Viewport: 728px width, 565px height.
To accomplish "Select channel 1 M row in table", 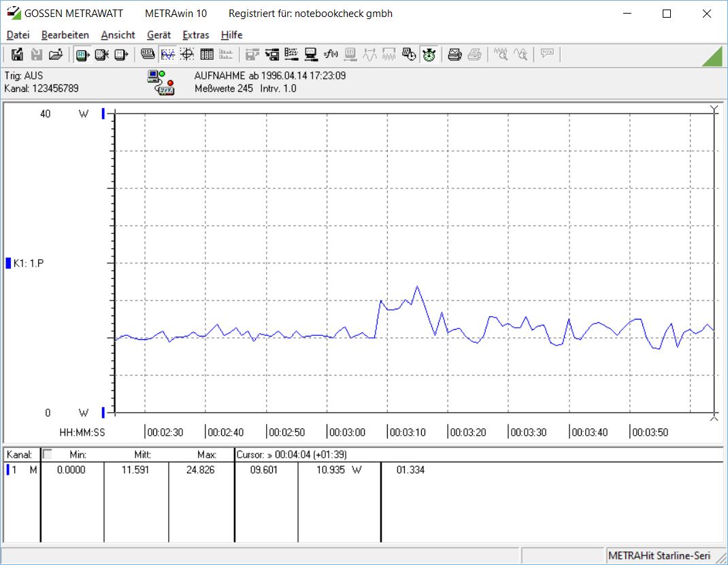I will click(x=21, y=470).
